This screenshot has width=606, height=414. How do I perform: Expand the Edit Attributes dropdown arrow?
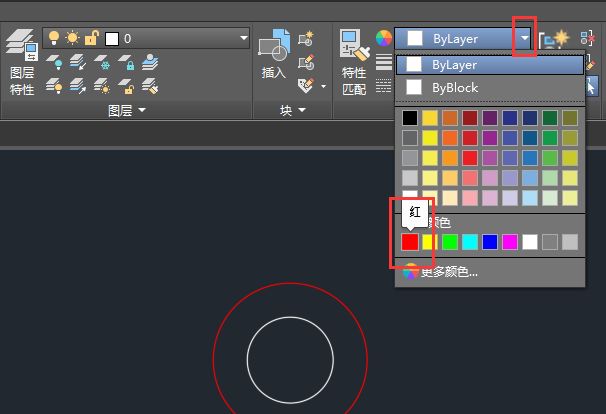point(323,86)
